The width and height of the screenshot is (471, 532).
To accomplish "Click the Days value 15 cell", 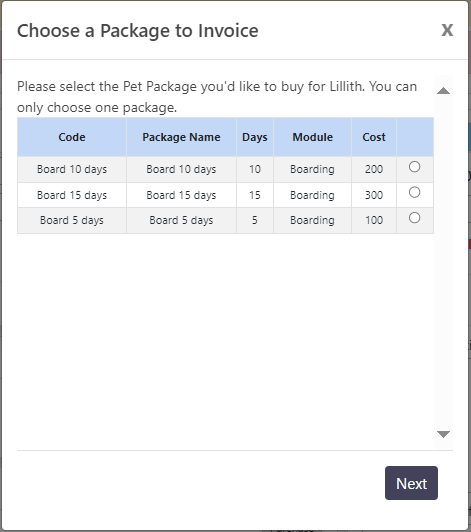I will pos(255,195).
